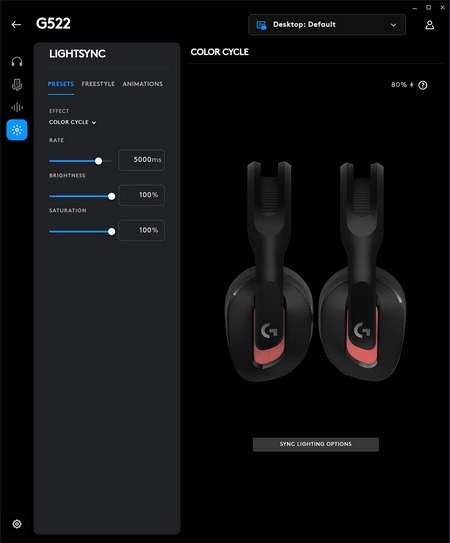Open the equalizer waveform sidebar icon
This screenshot has height=543, width=450.
(x=17, y=107)
